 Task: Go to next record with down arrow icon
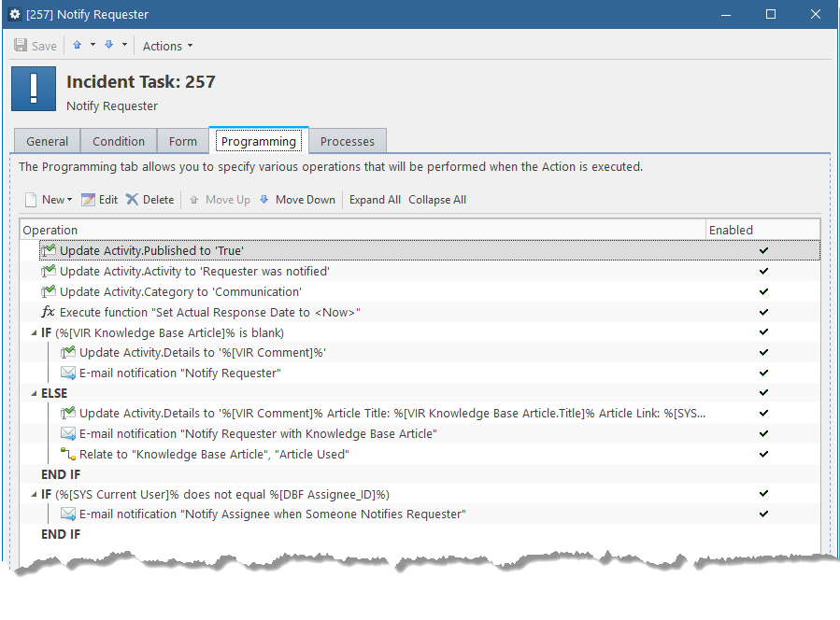pyautogui.click(x=108, y=45)
